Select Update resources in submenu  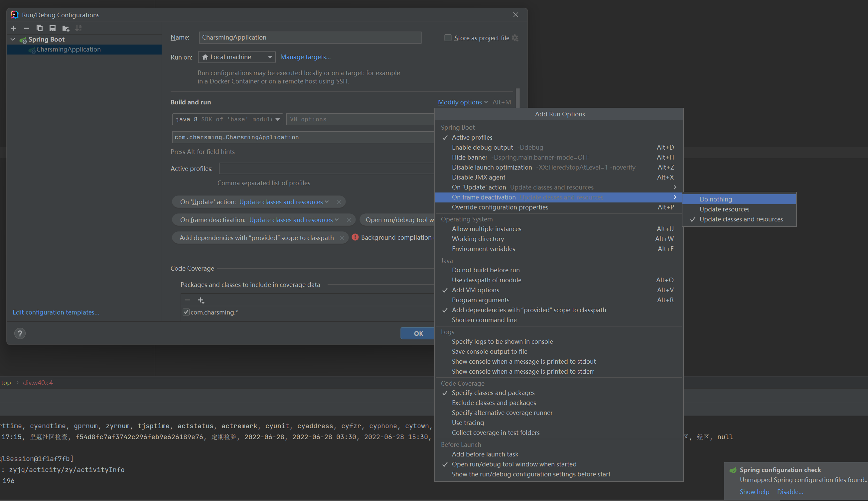[739, 209]
